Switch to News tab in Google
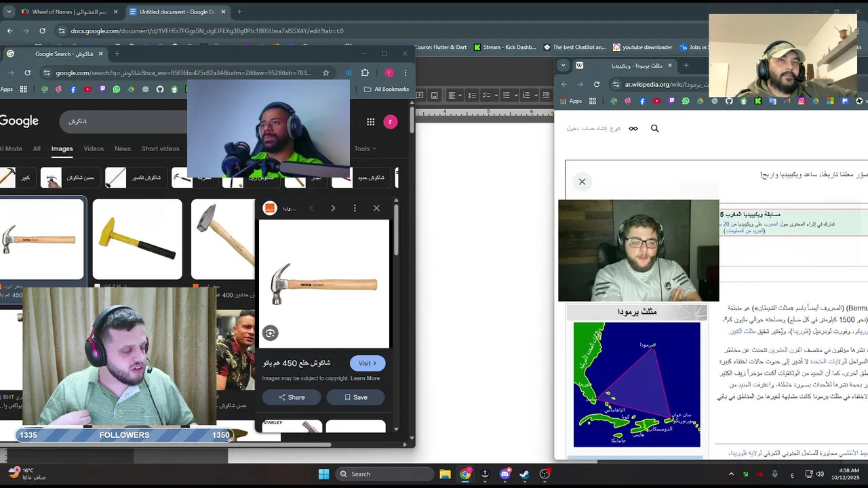This screenshot has height=488, width=868. point(123,148)
